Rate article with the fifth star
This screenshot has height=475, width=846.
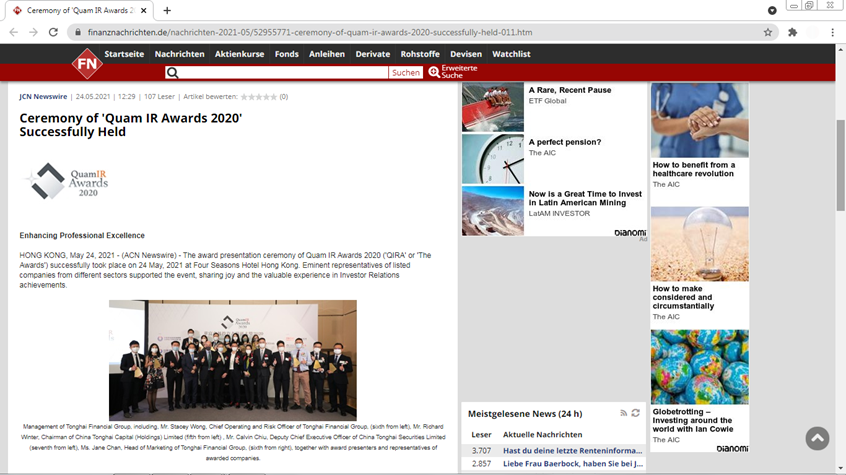click(x=273, y=97)
